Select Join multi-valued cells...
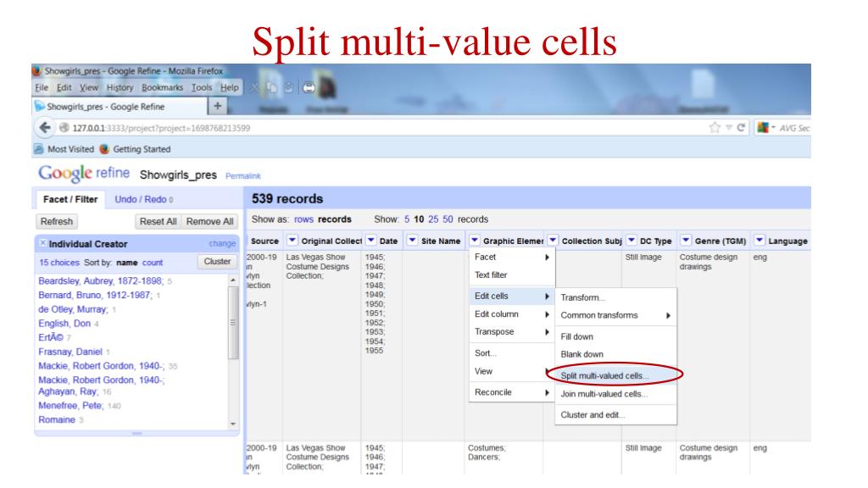Viewport: 868px width, 488px height. click(615, 394)
